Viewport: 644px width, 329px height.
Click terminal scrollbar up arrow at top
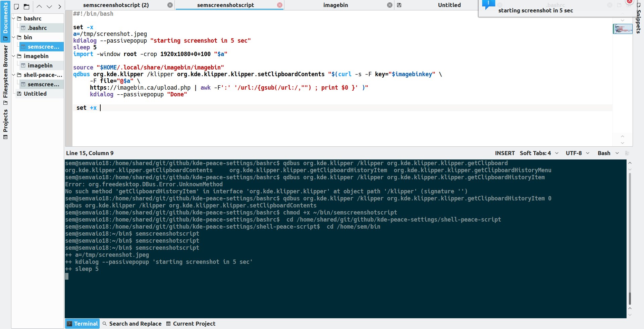tap(630, 163)
